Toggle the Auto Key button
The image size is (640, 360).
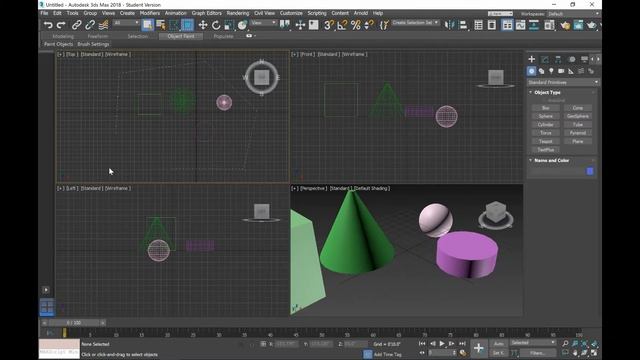click(x=498, y=344)
